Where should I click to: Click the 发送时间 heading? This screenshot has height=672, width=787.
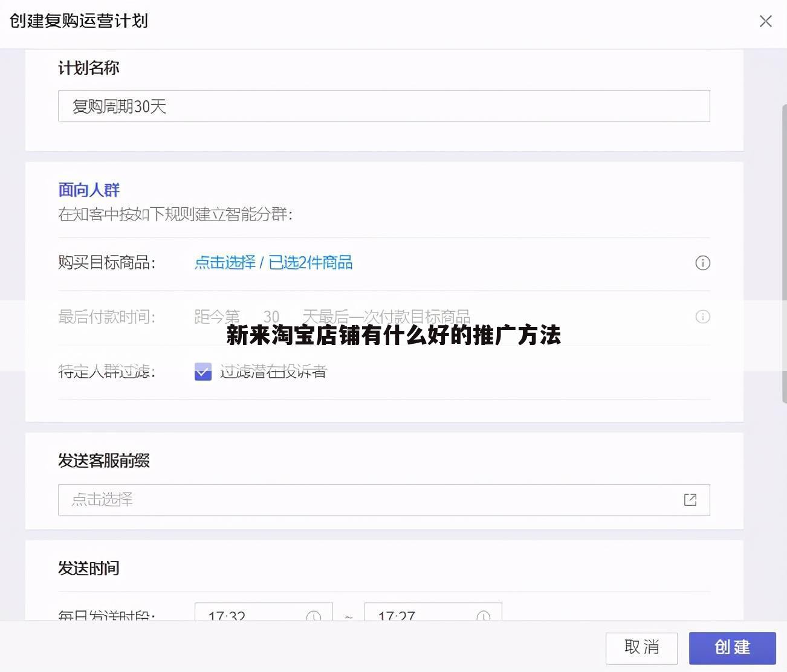89,568
